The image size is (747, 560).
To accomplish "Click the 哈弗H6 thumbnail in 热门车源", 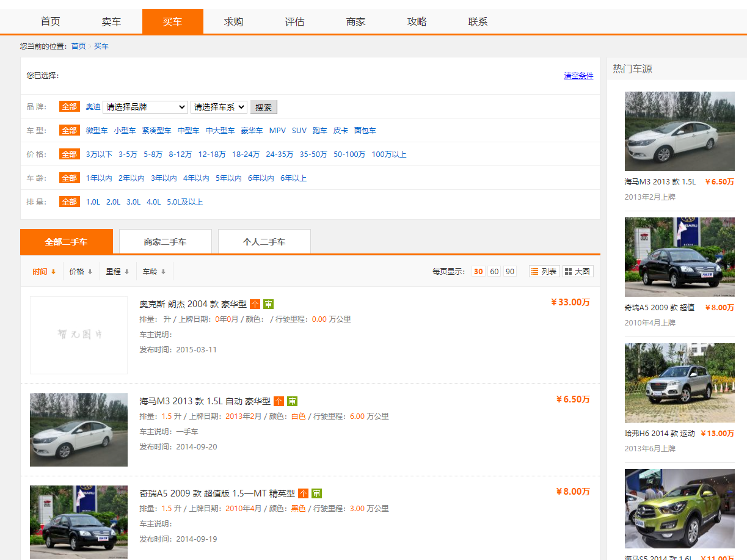I will pos(679,383).
